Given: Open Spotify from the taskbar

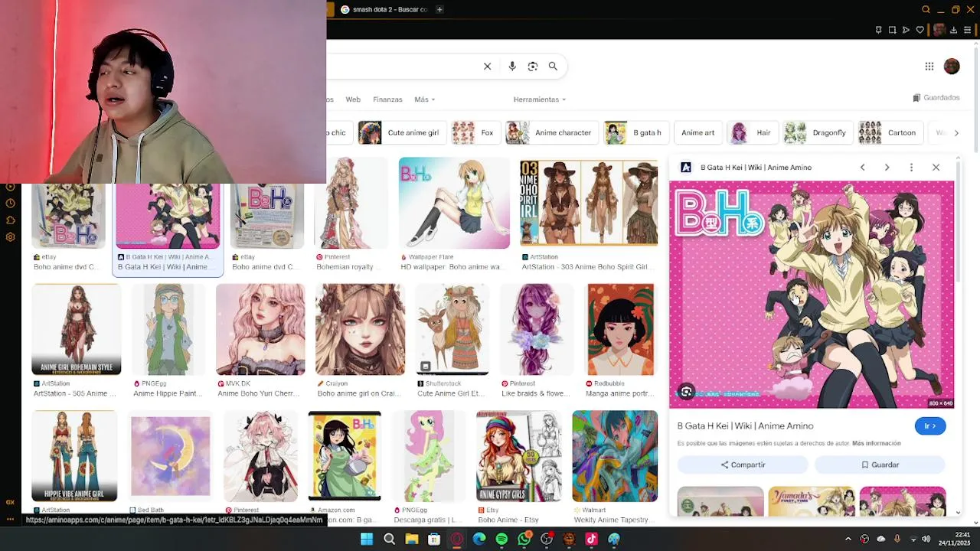Looking at the screenshot, I should click(x=501, y=540).
